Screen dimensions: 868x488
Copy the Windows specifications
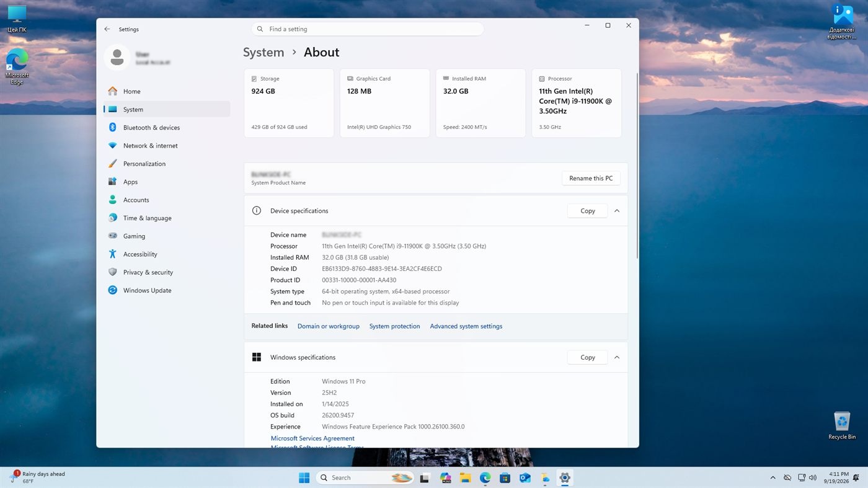587,357
